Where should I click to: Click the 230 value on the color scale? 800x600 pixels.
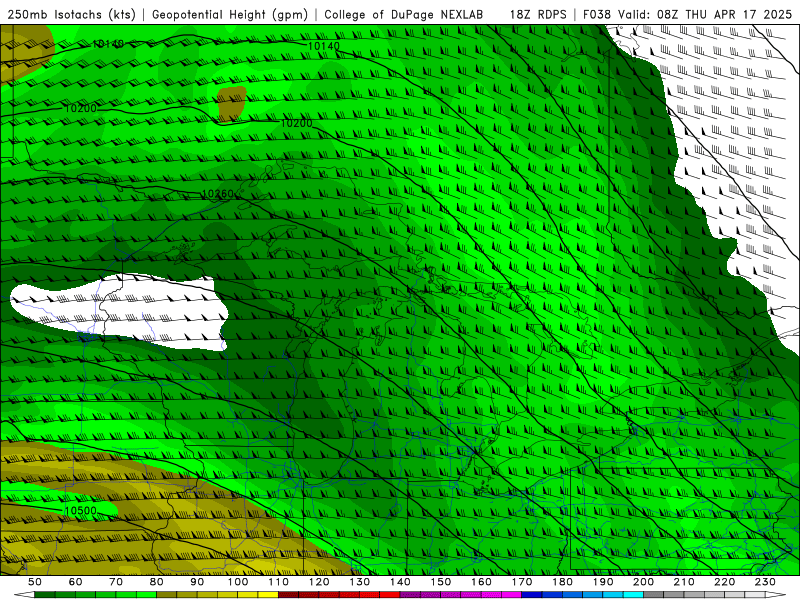[765, 582]
